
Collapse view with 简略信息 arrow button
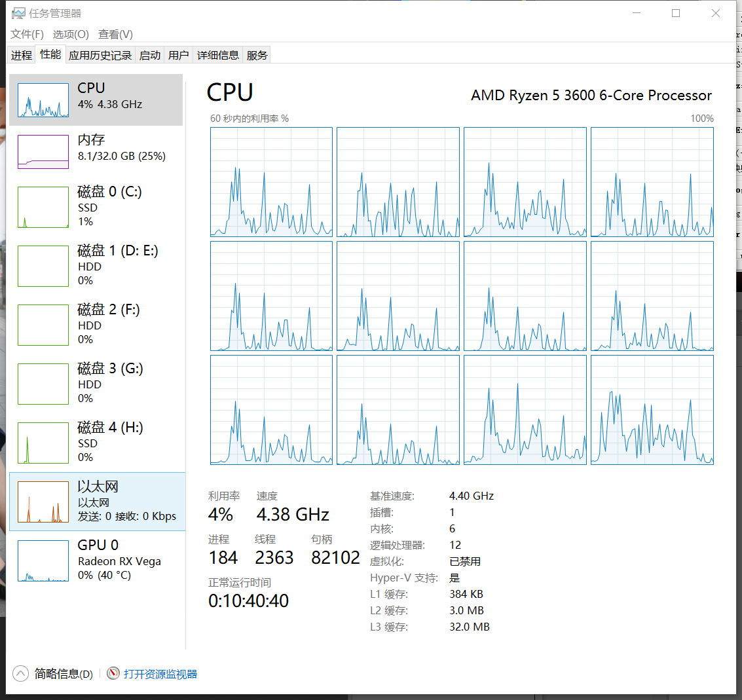21,674
